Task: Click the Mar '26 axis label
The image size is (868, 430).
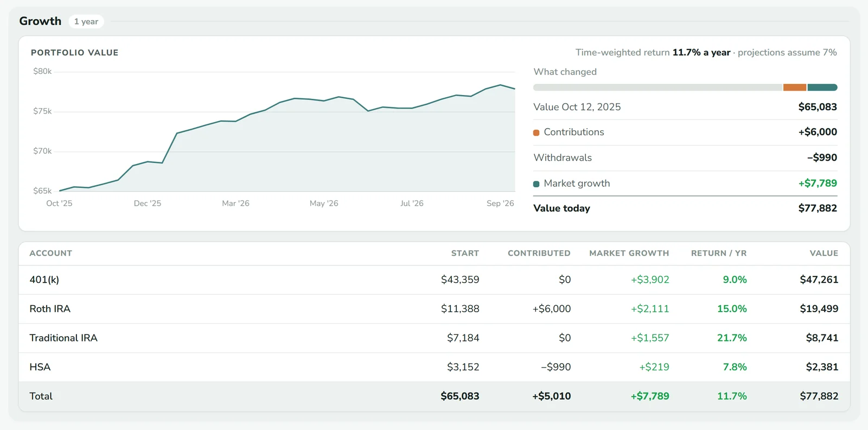Action: (x=235, y=204)
